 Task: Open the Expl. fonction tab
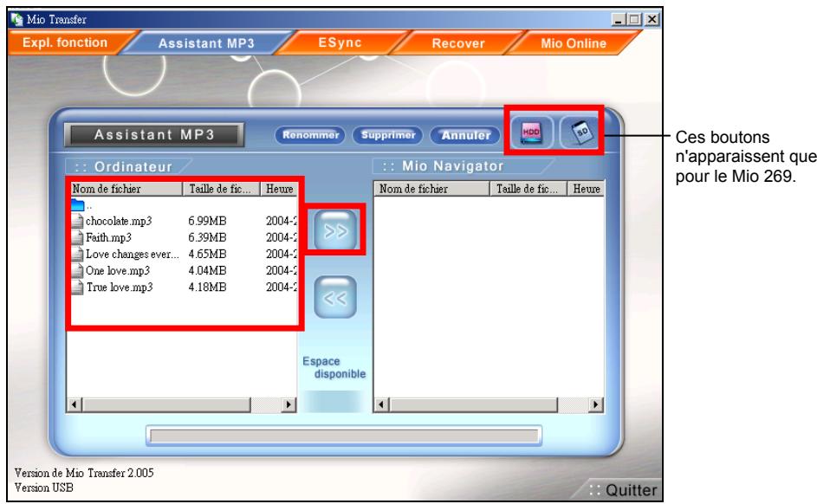[x=65, y=42]
